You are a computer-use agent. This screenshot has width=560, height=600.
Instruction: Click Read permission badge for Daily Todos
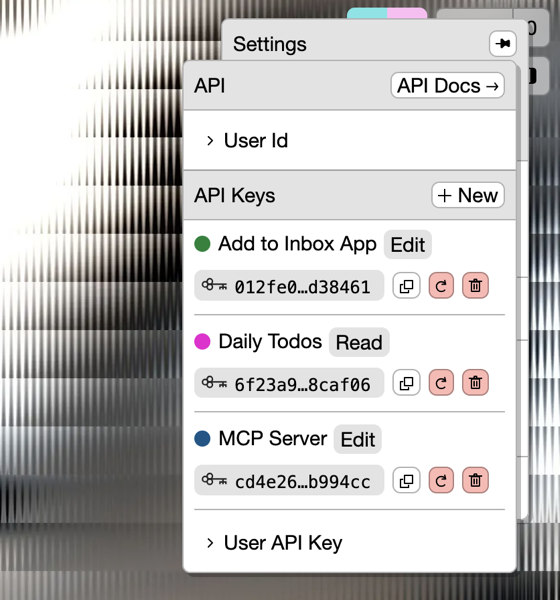tap(359, 342)
